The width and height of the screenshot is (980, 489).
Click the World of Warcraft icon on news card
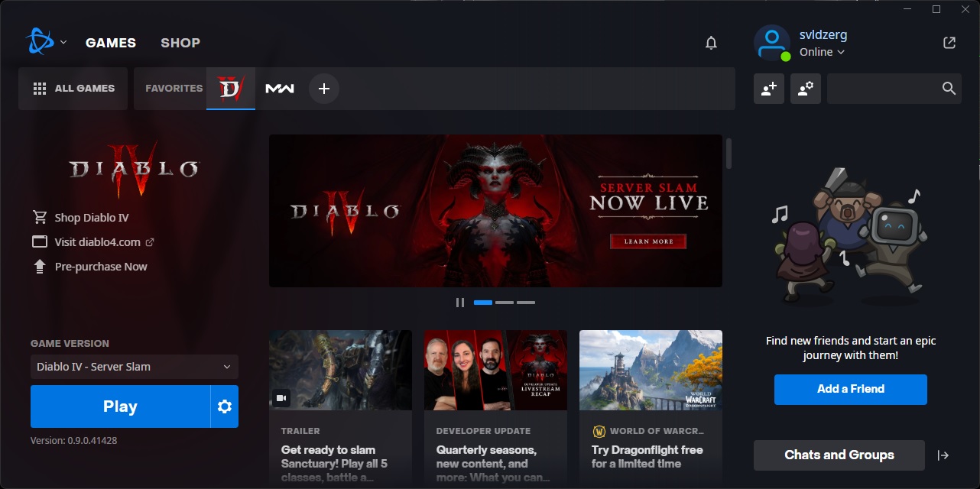(599, 432)
